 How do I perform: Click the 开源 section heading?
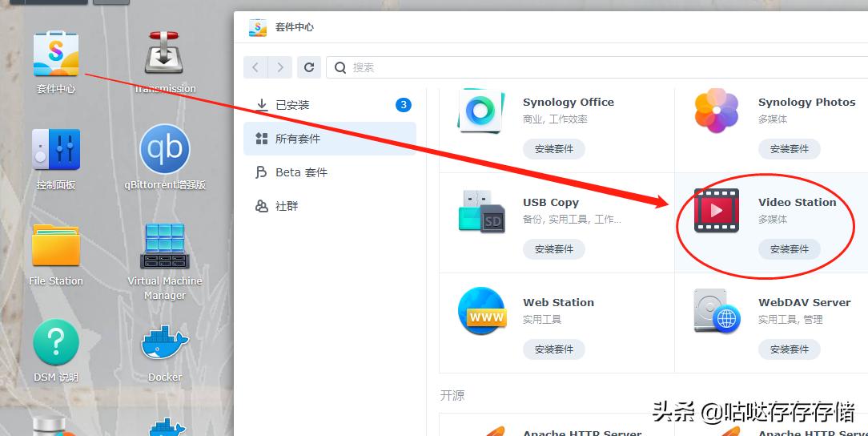(x=452, y=395)
